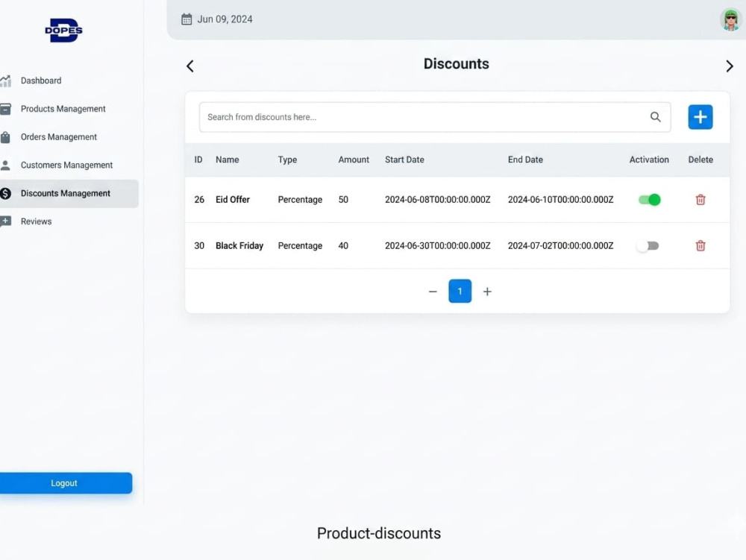Click the amount 50 cell

(343, 200)
